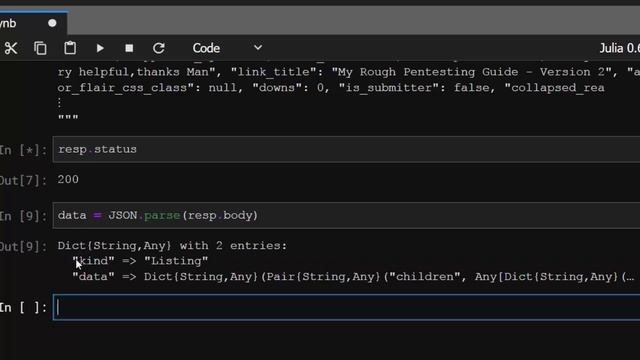Cut the selected cell with the scissors icon
The width and height of the screenshot is (640, 360).
tap(11, 48)
